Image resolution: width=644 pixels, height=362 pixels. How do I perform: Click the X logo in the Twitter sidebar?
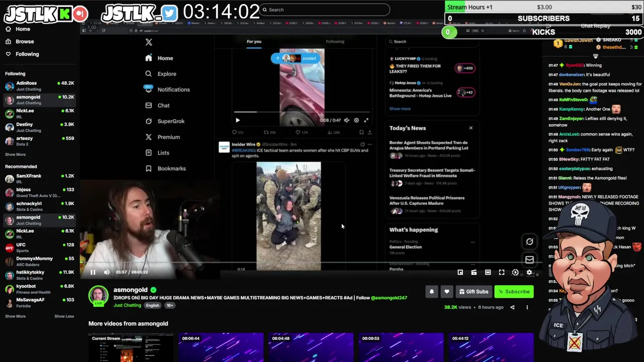148,42
